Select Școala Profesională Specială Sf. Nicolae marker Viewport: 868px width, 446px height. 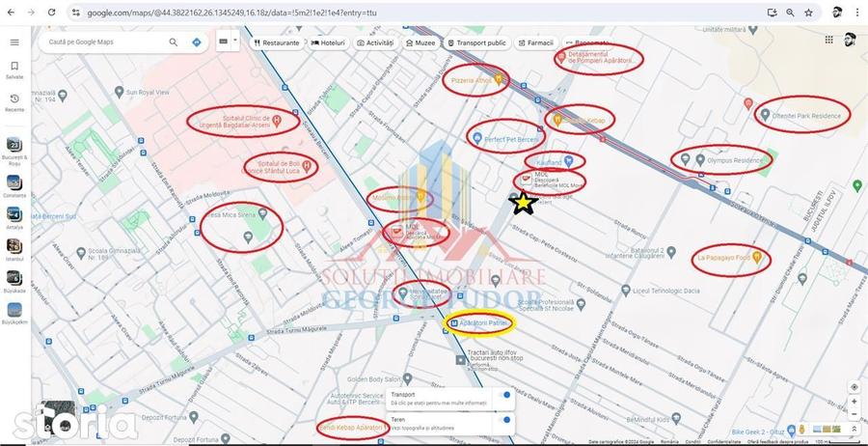(581, 304)
